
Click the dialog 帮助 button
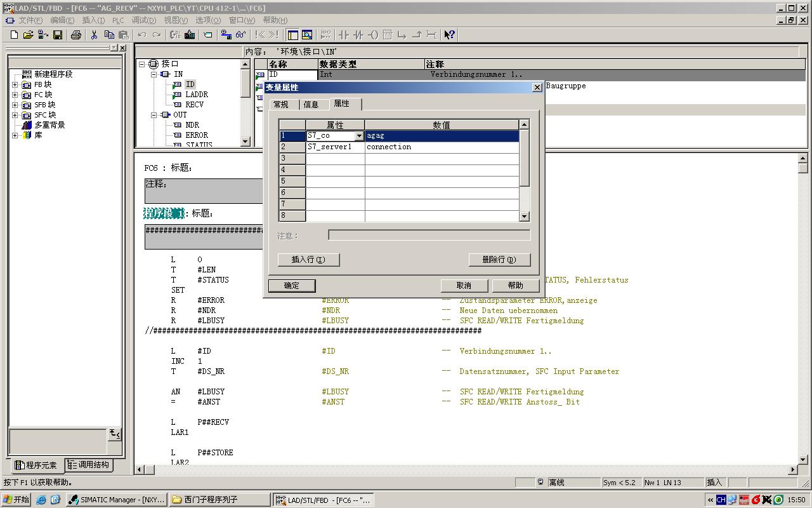(515, 286)
